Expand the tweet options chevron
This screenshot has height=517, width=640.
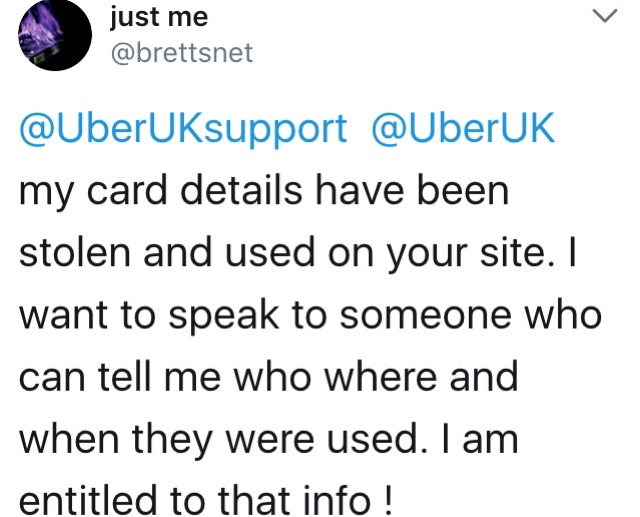(x=604, y=16)
